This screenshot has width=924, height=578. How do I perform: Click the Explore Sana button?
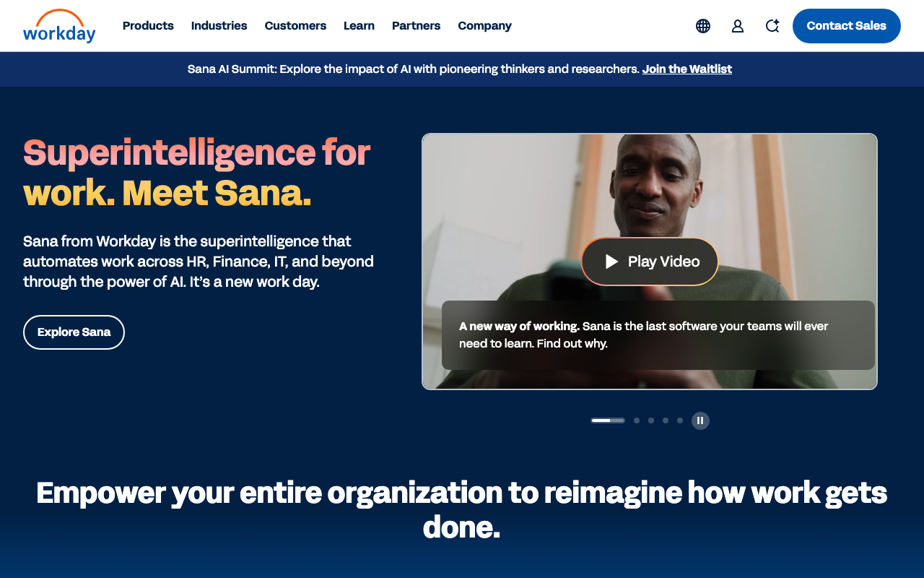[74, 332]
